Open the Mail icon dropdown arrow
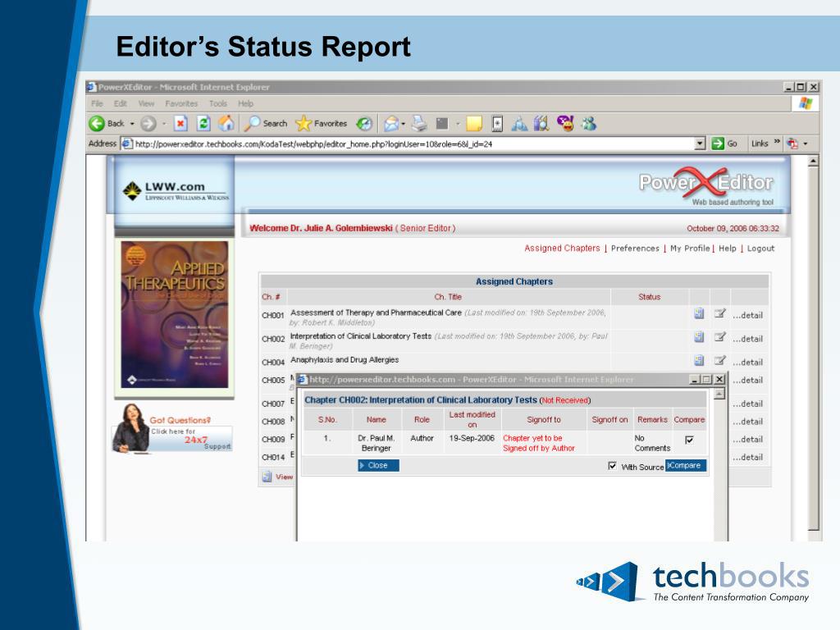This screenshot has width=840, height=630. [x=404, y=124]
